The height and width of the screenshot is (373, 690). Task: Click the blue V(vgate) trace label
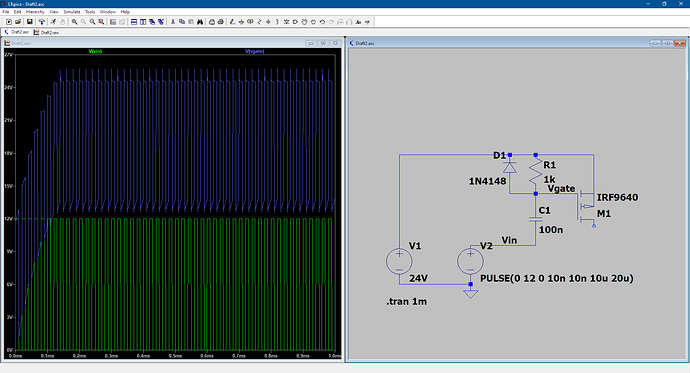point(254,51)
